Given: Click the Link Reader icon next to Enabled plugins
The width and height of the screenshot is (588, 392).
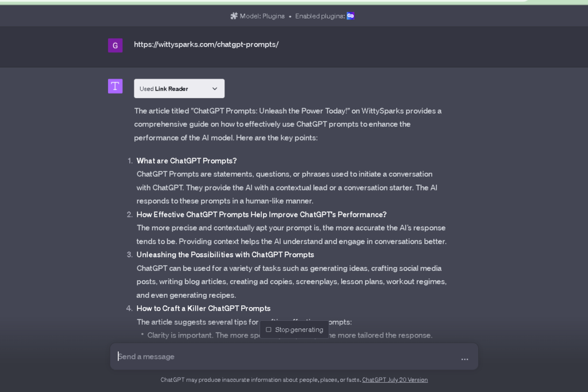Looking at the screenshot, I should 350,16.
